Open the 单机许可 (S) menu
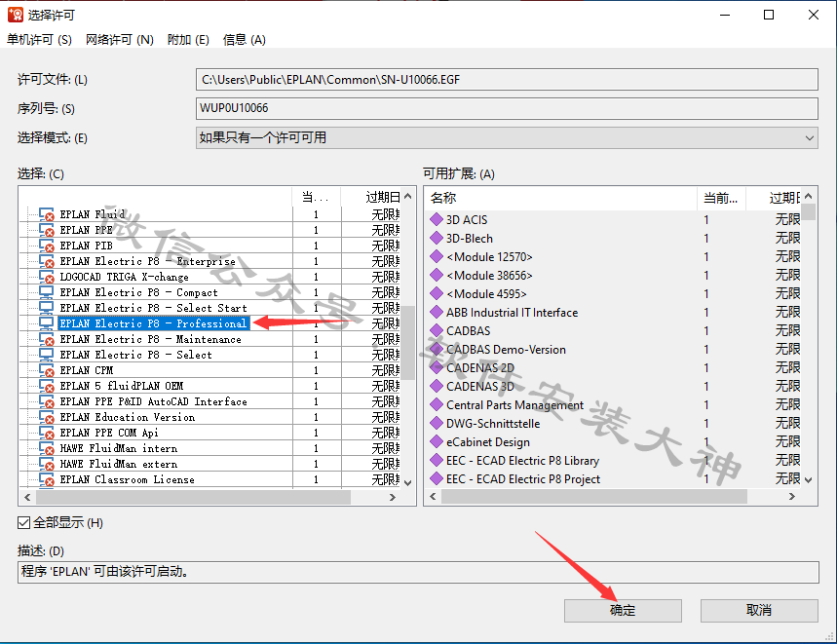The image size is (837, 644). [x=39, y=40]
